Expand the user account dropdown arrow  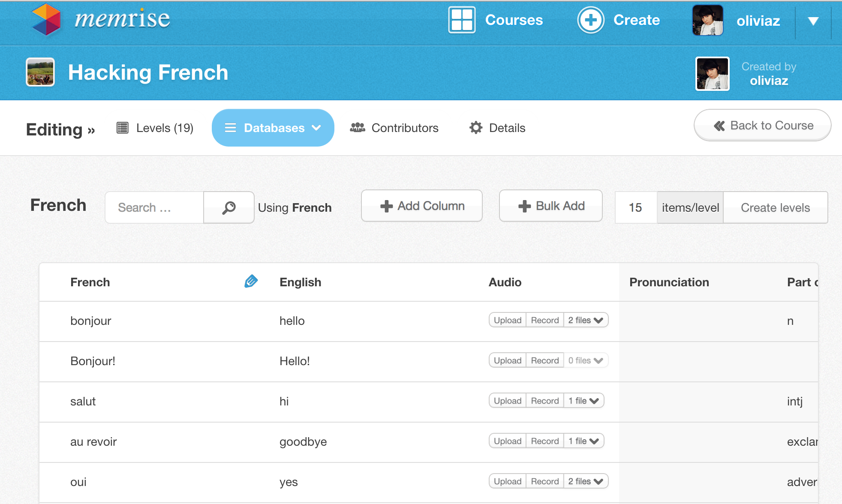(813, 21)
